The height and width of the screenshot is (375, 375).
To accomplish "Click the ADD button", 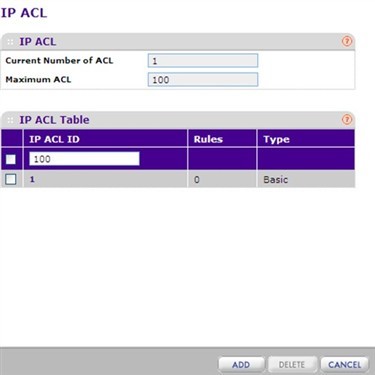I will tap(241, 365).
